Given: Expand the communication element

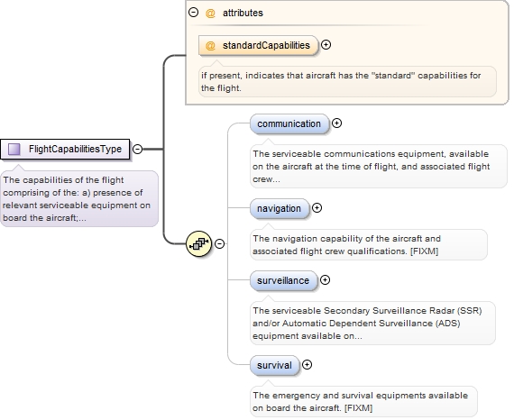Looking at the screenshot, I should point(336,123).
